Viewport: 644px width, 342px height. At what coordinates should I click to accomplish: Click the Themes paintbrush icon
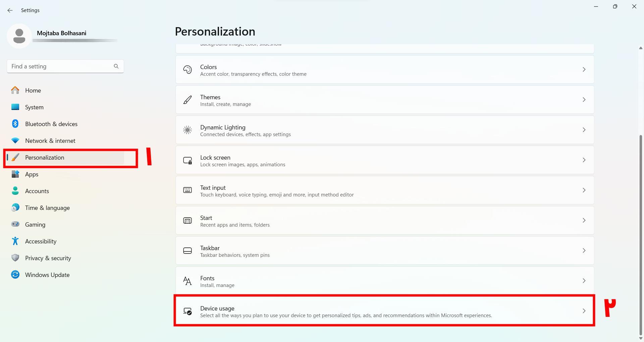tap(187, 100)
